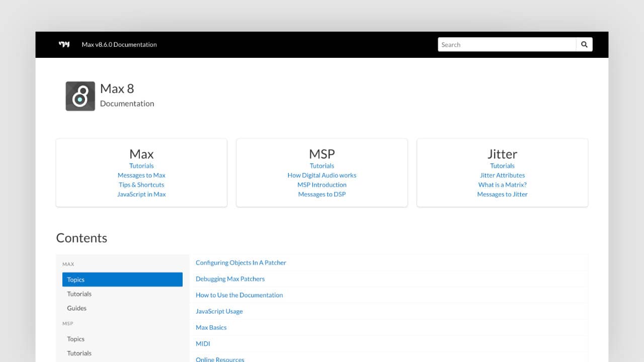
Task: Focus the Search input field
Action: click(x=507, y=44)
